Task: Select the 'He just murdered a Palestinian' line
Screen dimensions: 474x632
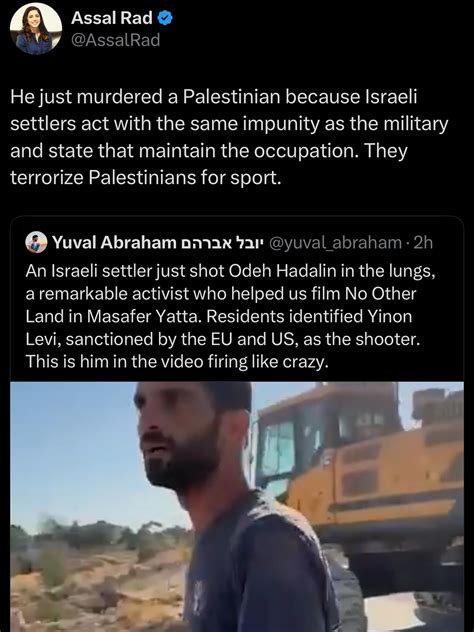Action: click(x=213, y=97)
